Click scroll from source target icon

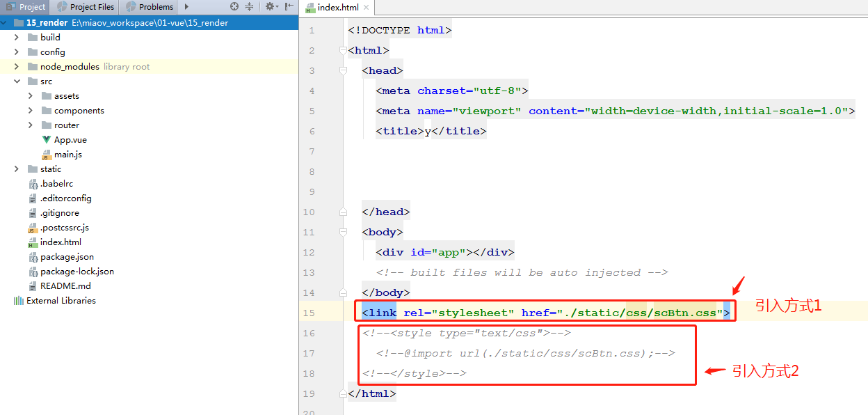coord(234,7)
